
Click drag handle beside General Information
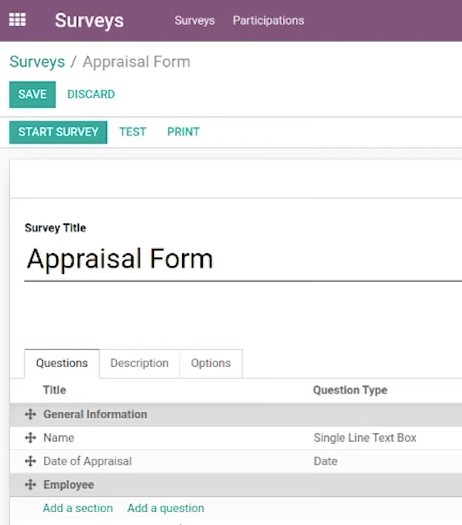(30, 415)
